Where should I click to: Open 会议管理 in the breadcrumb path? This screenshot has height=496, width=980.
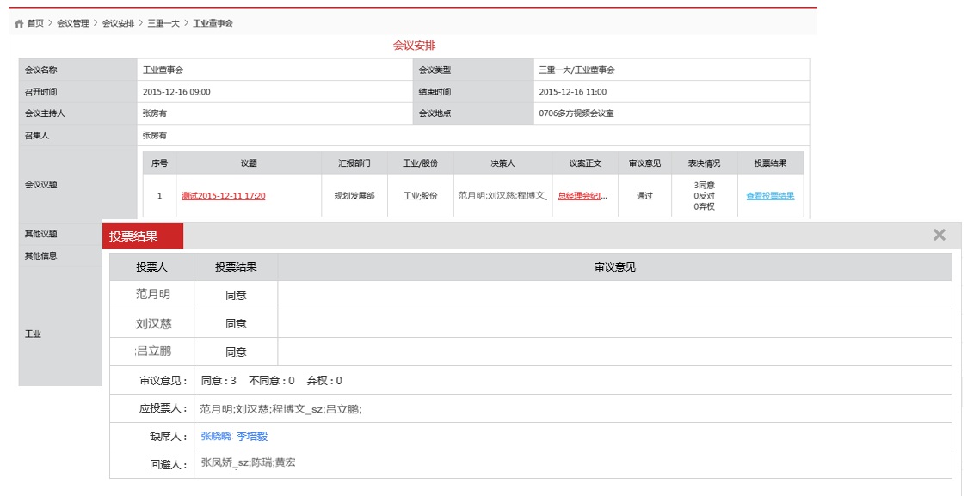(72, 23)
